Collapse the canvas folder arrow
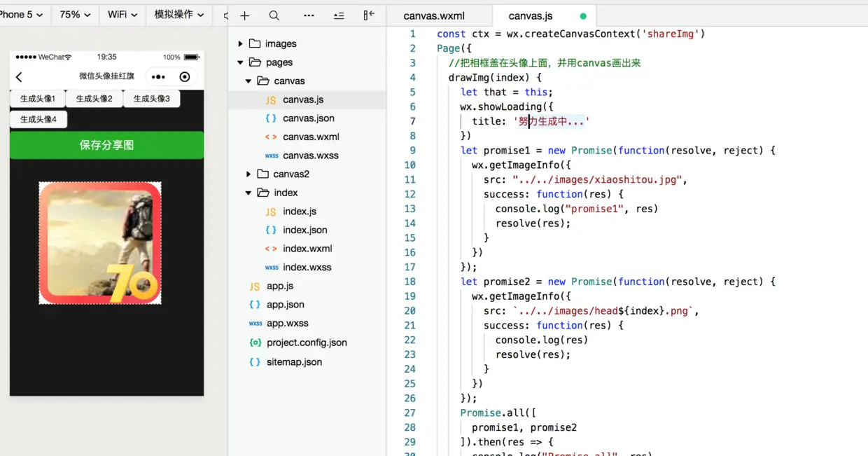 pyautogui.click(x=248, y=81)
